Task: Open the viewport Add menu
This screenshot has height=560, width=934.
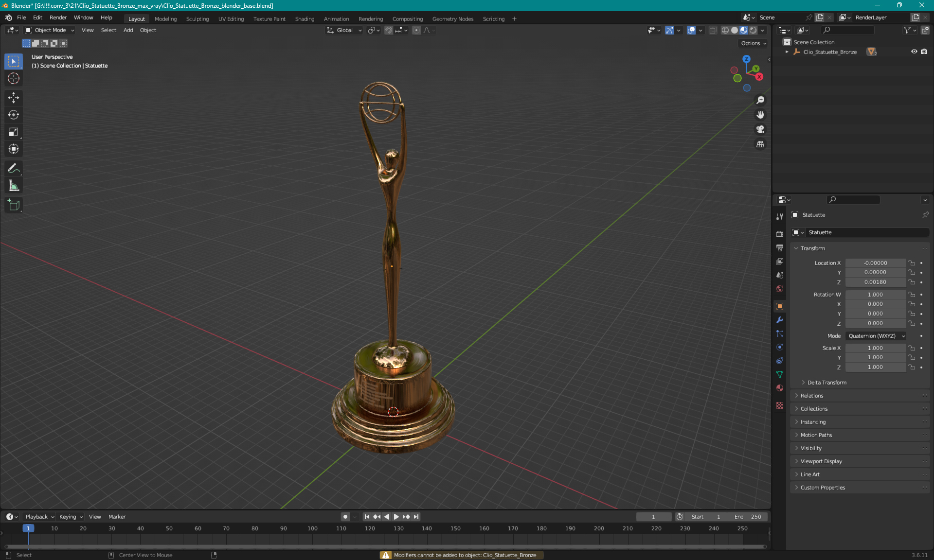Action: click(x=128, y=30)
